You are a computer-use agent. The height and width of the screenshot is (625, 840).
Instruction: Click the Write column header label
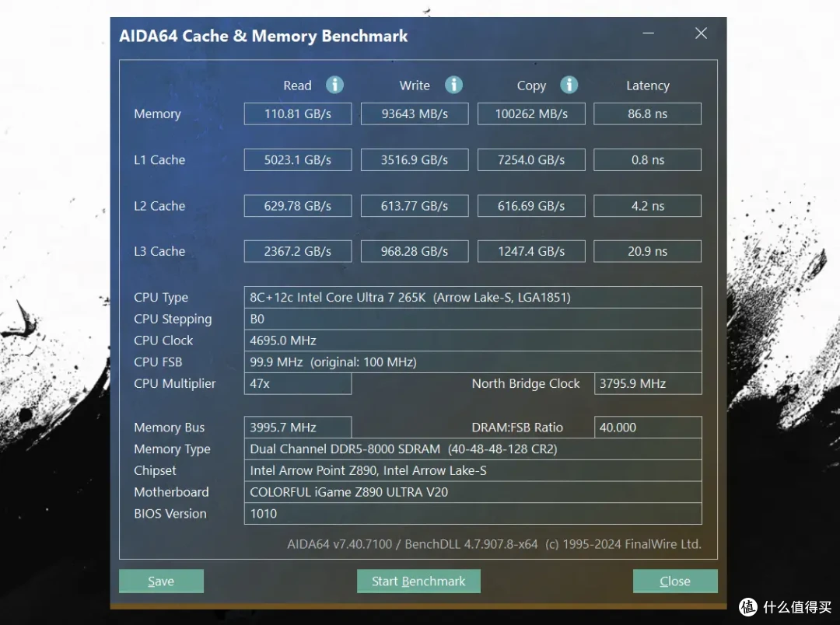[x=415, y=86]
